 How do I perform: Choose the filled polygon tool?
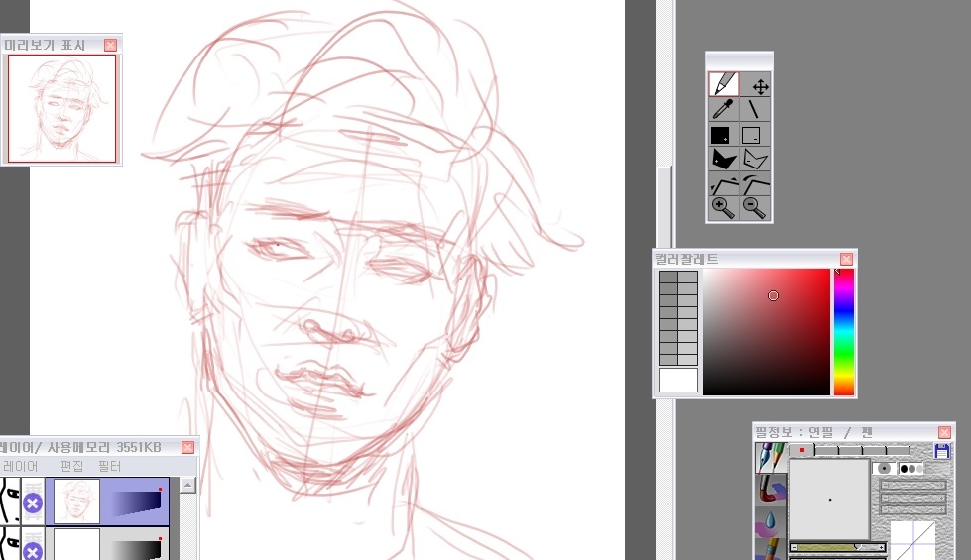click(x=723, y=159)
